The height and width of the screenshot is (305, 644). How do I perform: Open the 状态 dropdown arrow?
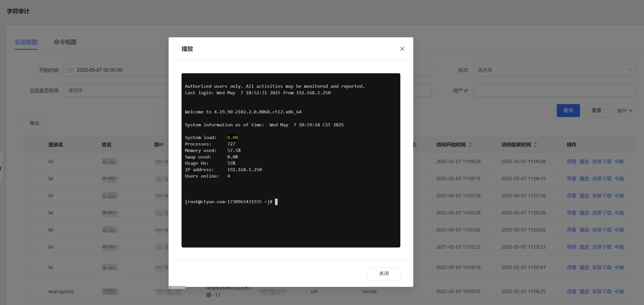[629, 70]
